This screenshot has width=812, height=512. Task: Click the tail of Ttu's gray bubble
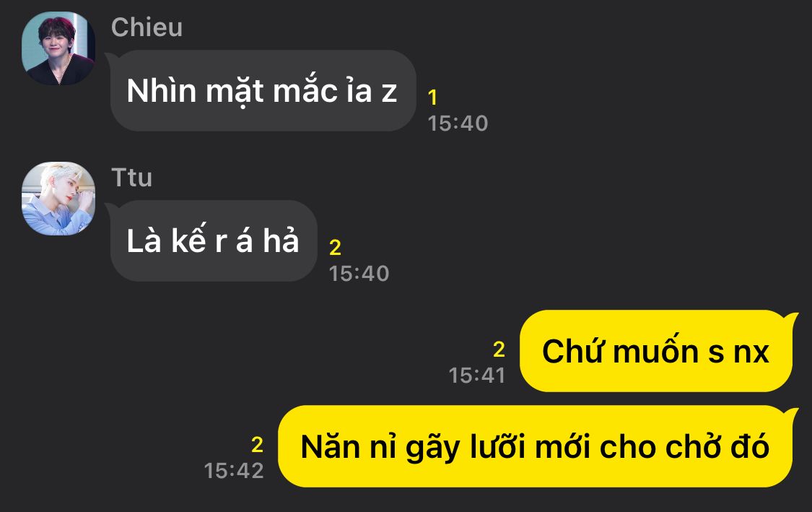[111, 207]
